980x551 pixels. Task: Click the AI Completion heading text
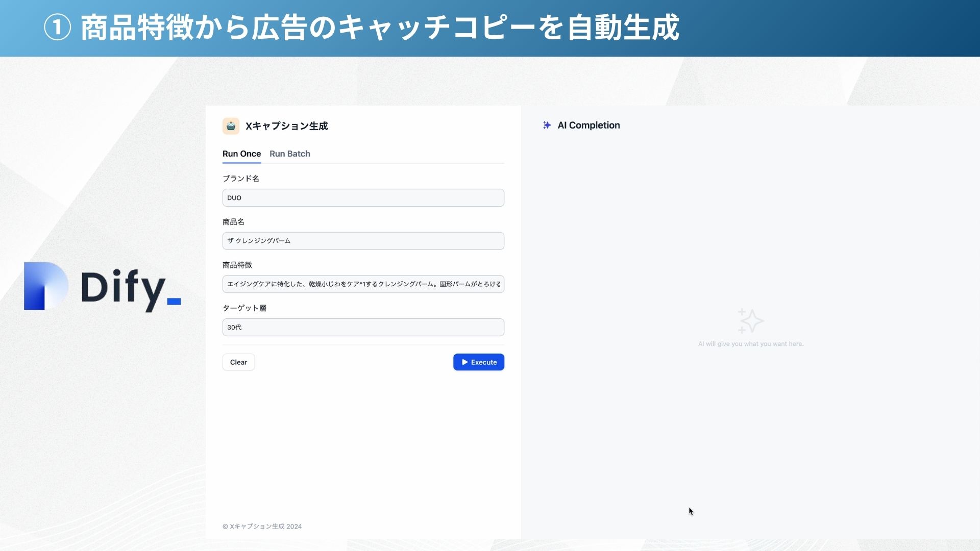(x=589, y=126)
